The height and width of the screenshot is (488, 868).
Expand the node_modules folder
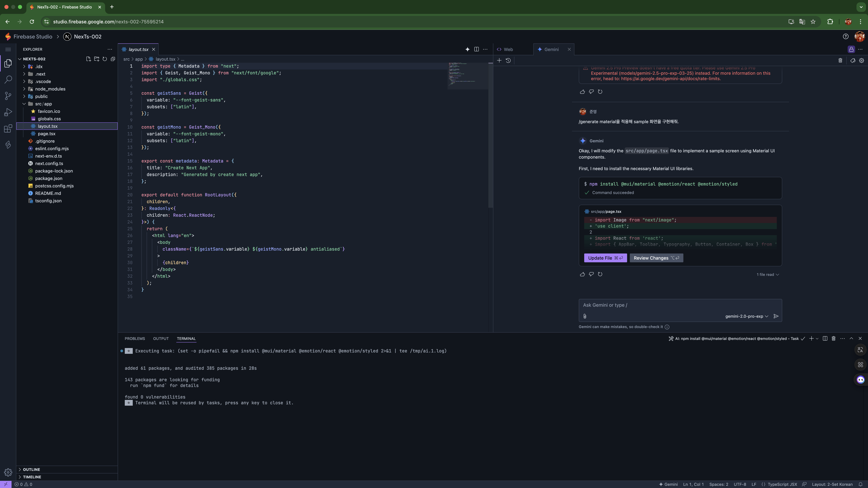tap(50, 89)
